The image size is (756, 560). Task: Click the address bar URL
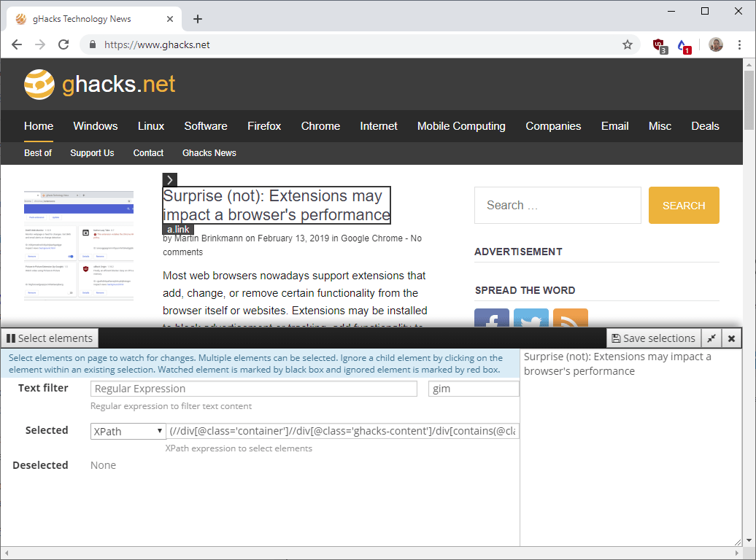point(157,44)
